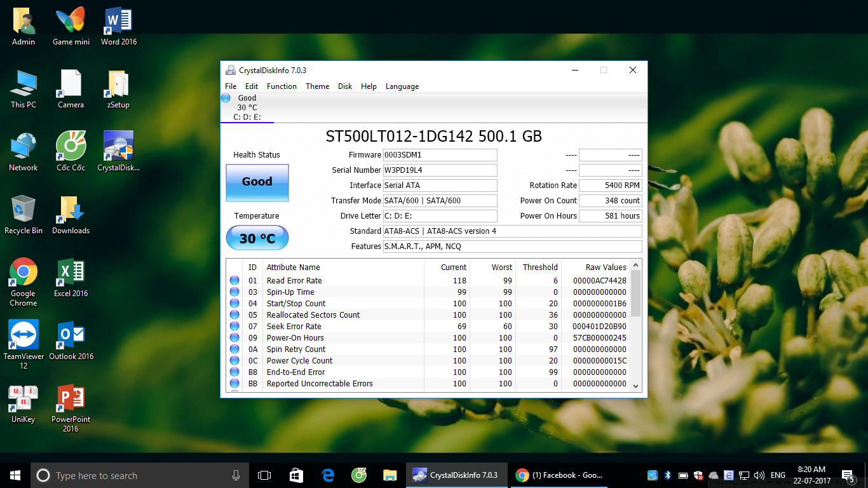Select the Spin Retry Count attribute row
This screenshot has width=868, height=488.
(x=428, y=349)
